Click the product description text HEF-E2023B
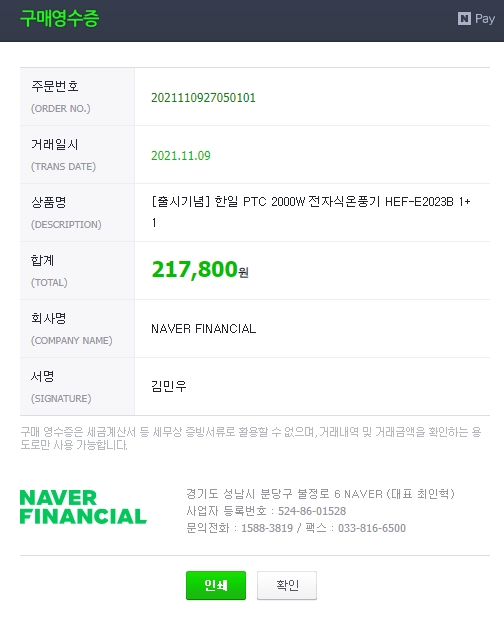This screenshot has height=618, width=504. point(419,202)
